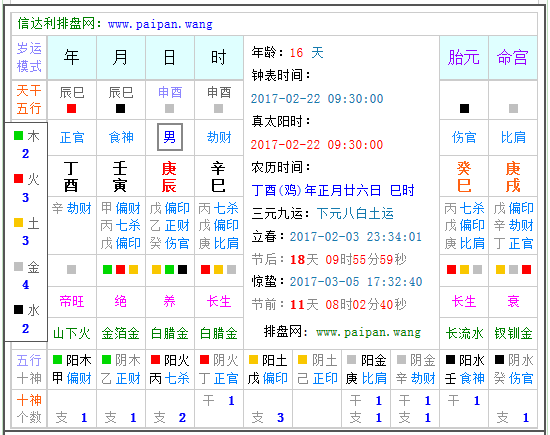Click the 养 cell in the day column

(170, 301)
